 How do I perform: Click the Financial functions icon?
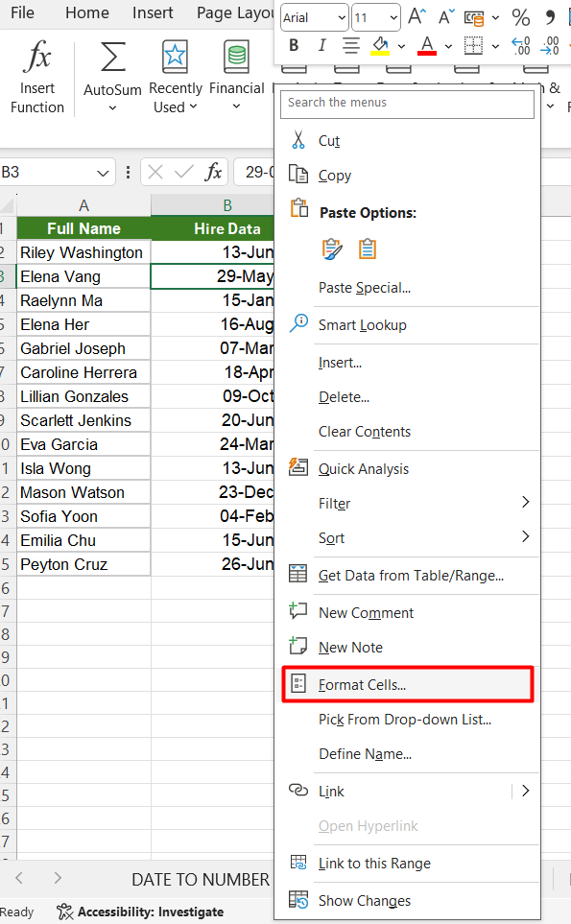point(236,58)
